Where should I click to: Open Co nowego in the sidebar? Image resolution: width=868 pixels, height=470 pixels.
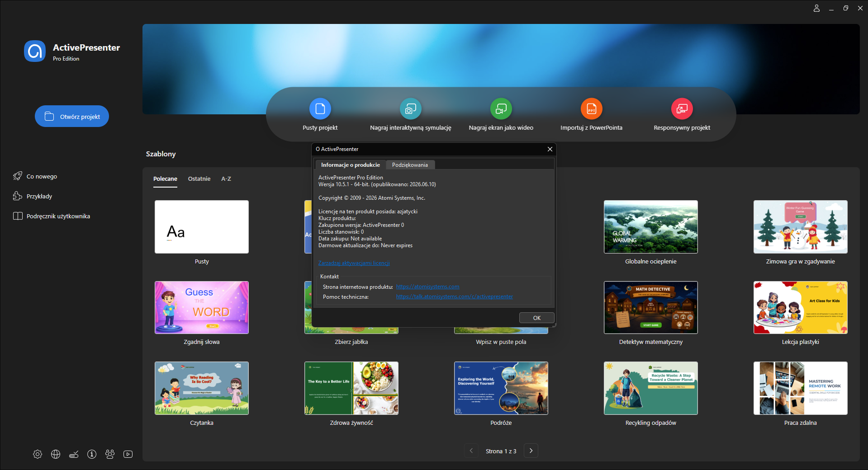pos(35,176)
